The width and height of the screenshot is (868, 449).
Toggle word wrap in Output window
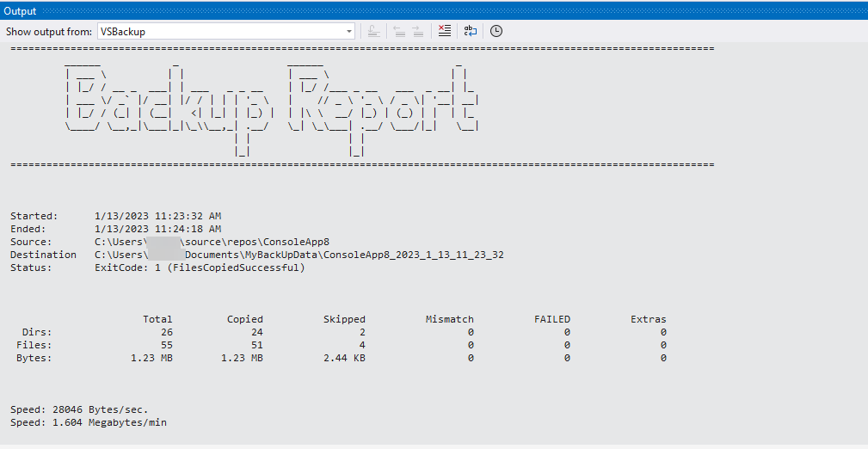point(470,31)
